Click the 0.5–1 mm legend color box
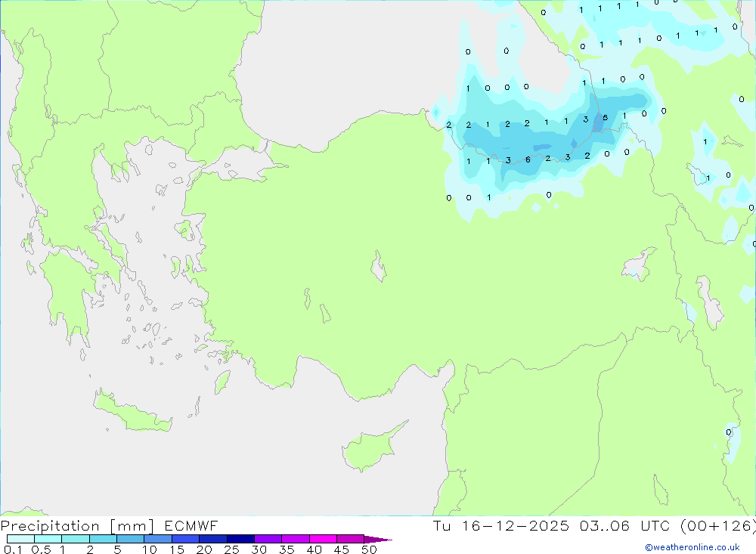The image size is (756, 554). coord(48,539)
